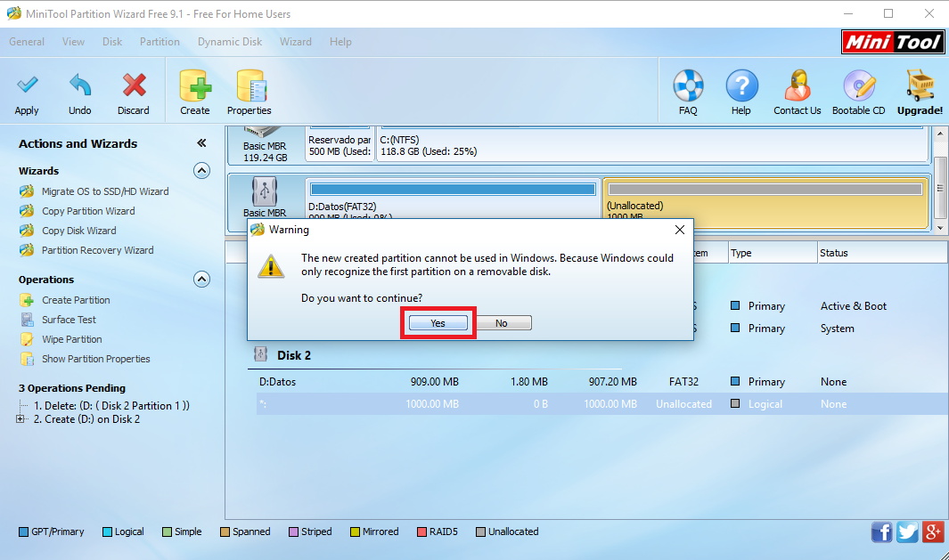Click the Simple legend swatch
Image resolution: width=949 pixels, height=560 pixels.
tap(167, 532)
